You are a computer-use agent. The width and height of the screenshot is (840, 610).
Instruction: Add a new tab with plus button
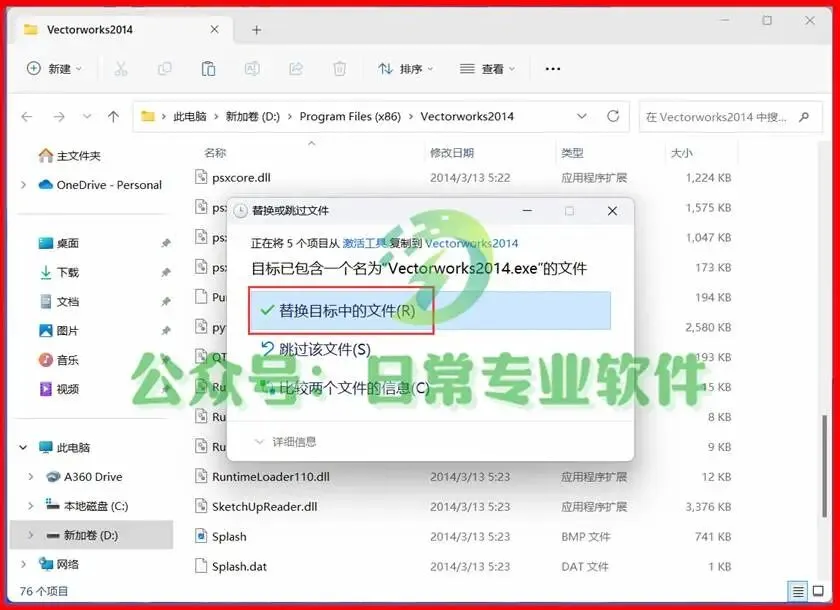(x=257, y=30)
